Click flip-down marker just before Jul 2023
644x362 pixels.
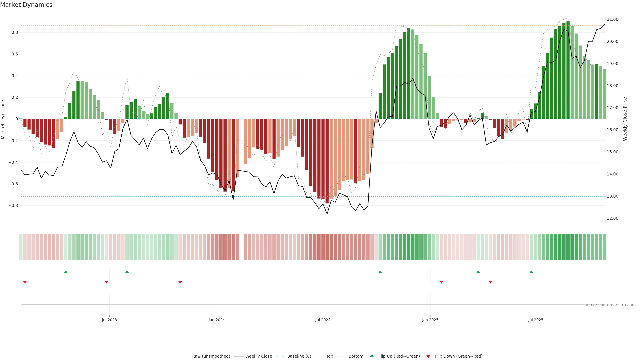106,282
